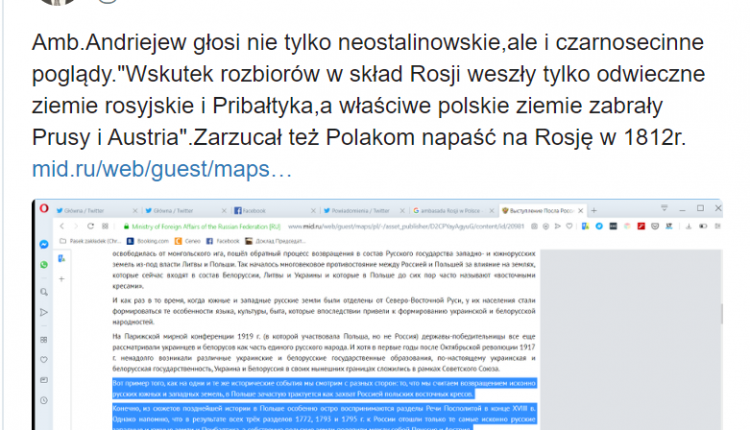Open My Flow arrow icon in sidebar
Image resolution: width=750 pixels, height=430 pixels.
pyautogui.click(x=45, y=312)
